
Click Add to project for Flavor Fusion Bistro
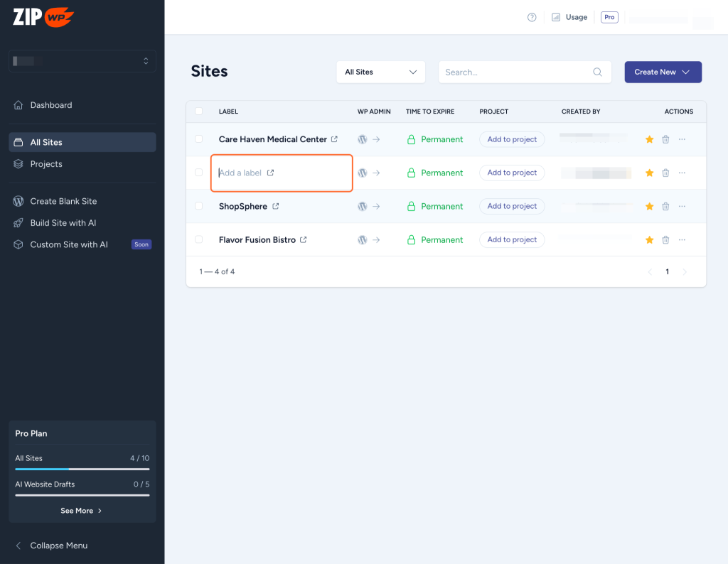click(x=512, y=240)
